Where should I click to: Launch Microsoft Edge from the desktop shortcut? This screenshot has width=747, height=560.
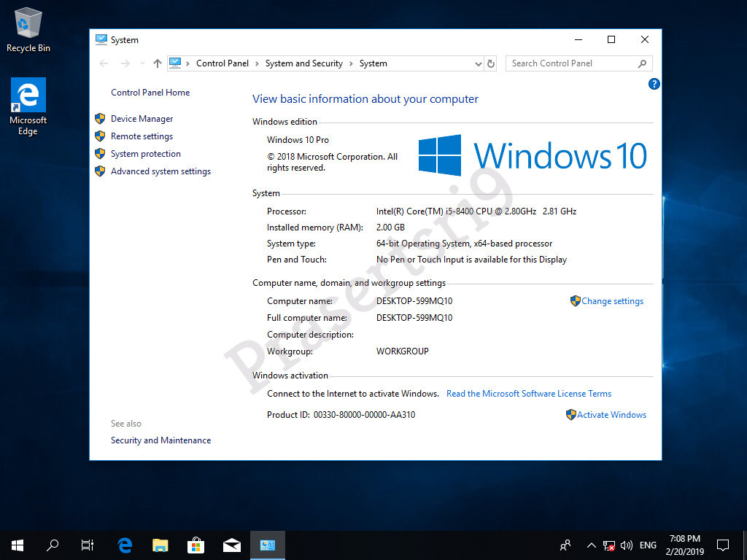(x=28, y=106)
